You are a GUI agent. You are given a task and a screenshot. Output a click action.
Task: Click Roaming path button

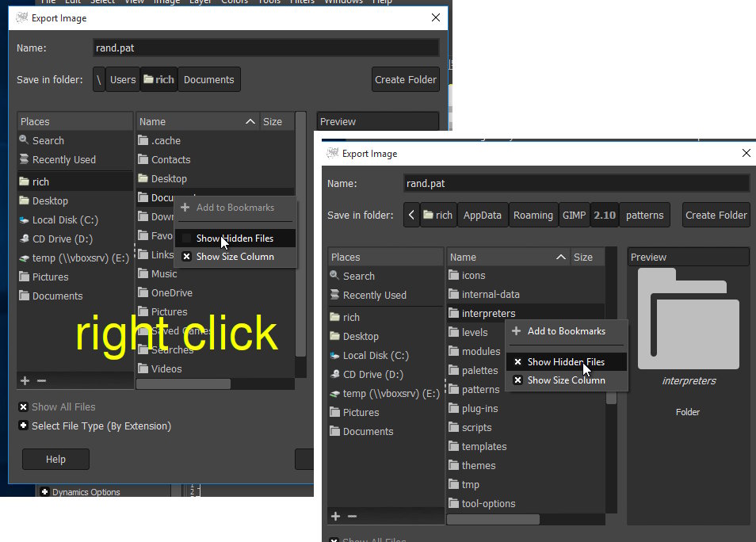(x=533, y=215)
